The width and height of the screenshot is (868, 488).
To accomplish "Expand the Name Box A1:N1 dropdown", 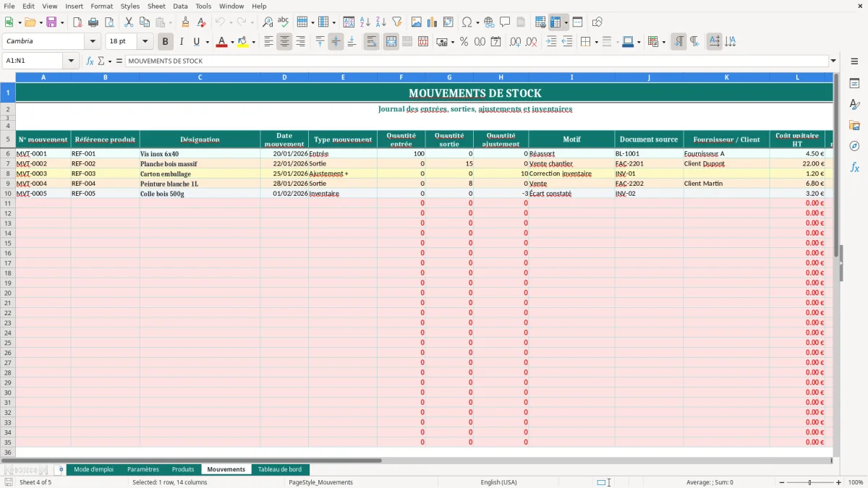I will [72, 61].
